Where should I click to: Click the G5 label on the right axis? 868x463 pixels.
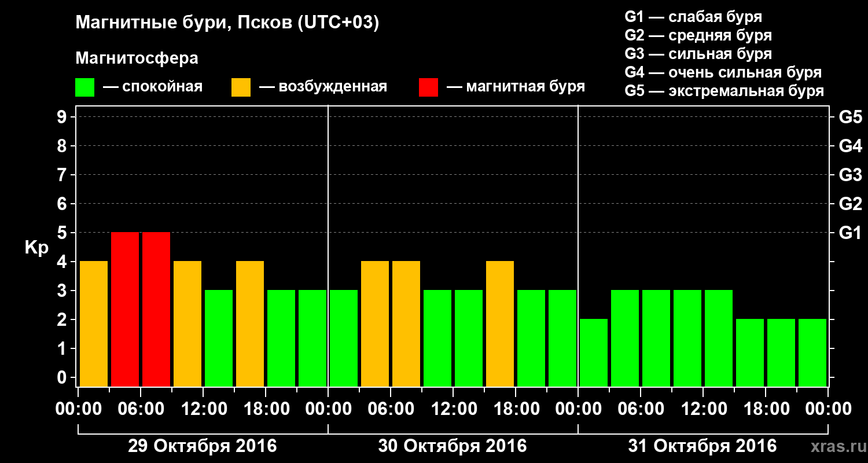point(850,117)
